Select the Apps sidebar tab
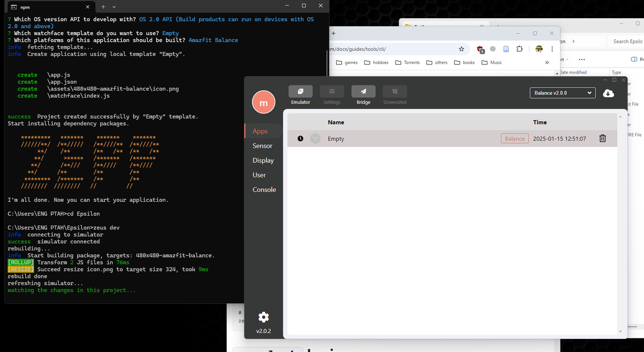644x352 pixels. 264,131
